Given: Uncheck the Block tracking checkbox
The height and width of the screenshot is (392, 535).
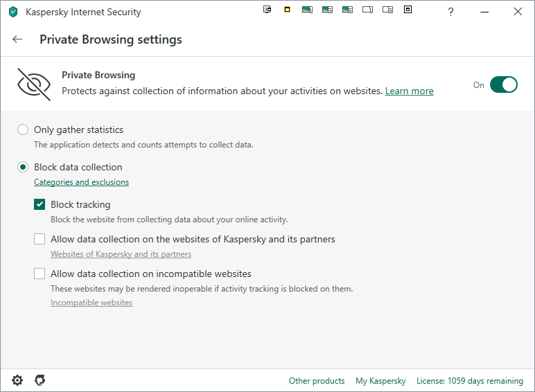Looking at the screenshot, I should pos(40,204).
